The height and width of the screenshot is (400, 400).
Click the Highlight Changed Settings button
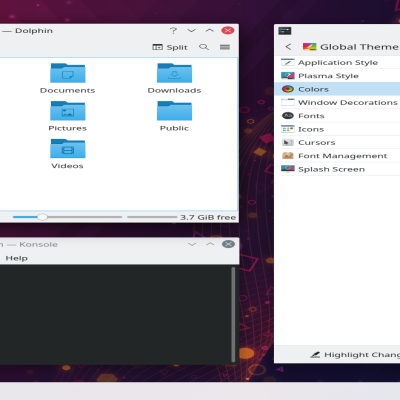(355, 355)
